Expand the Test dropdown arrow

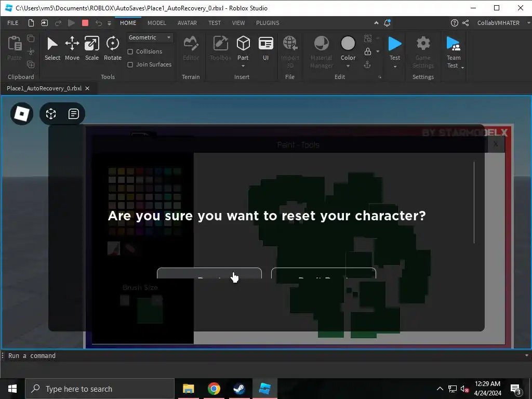395,66
